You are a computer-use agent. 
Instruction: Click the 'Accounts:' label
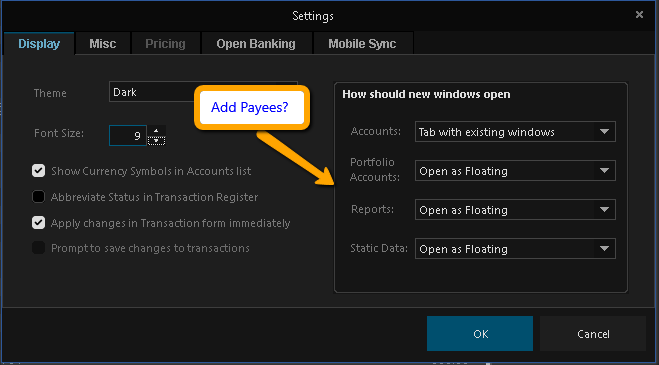pyautogui.click(x=376, y=131)
